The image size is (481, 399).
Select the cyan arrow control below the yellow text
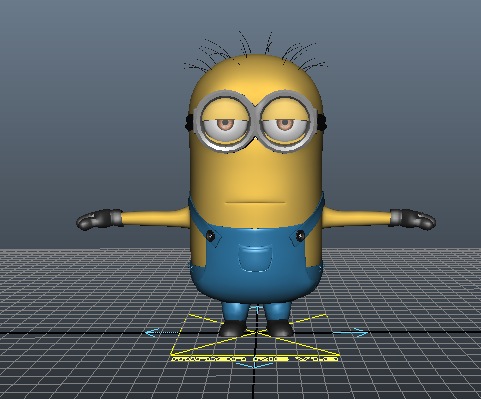pos(254,365)
